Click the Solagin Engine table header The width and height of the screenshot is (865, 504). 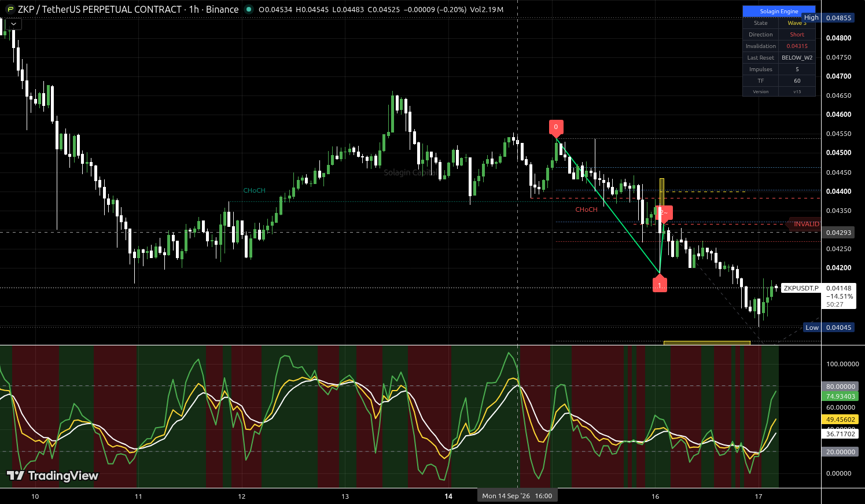click(x=779, y=11)
